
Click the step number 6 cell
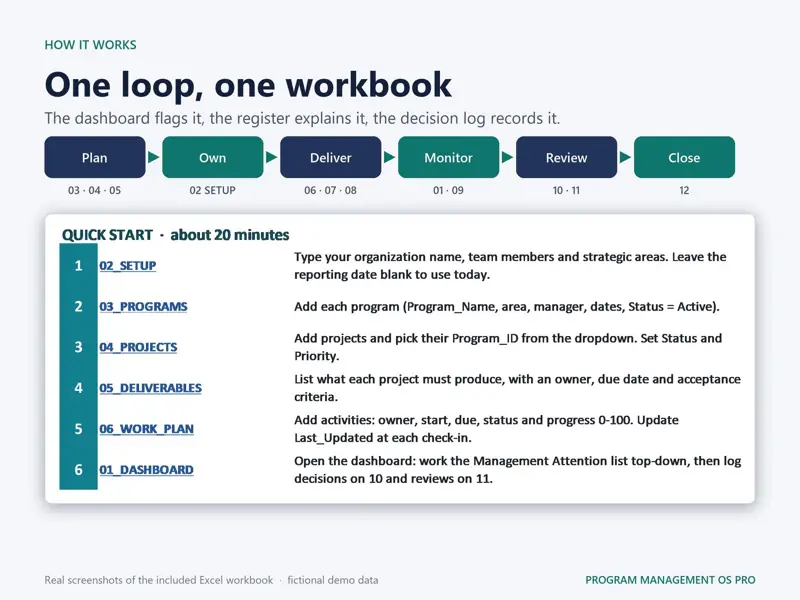tap(79, 469)
